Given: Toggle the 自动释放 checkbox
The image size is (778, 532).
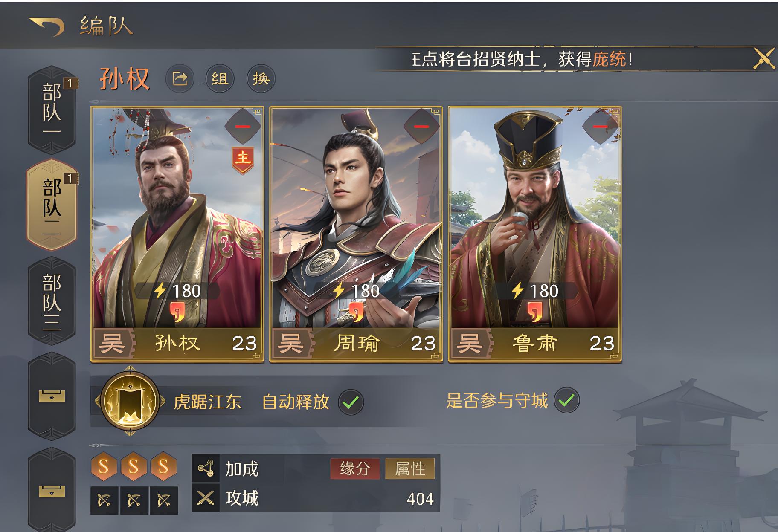Looking at the screenshot, I should [x=351, y=402].
